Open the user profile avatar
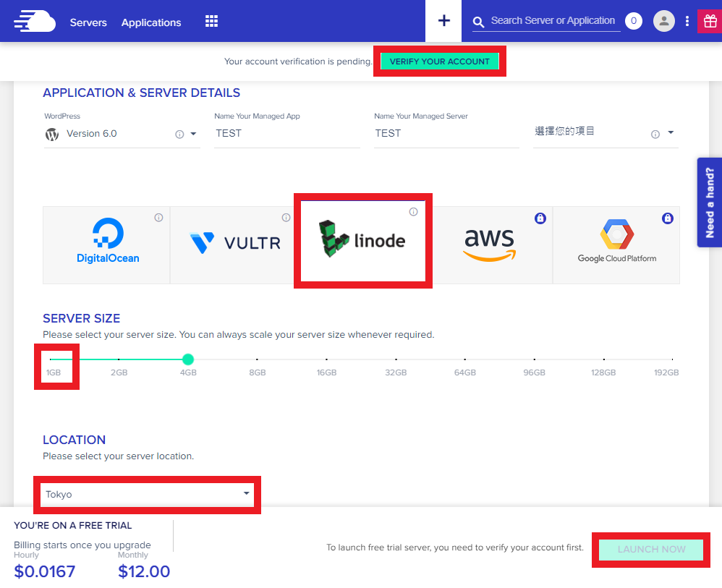Image resolution: width=722 pixels, height=588 pixels. (x=664, y=21)
